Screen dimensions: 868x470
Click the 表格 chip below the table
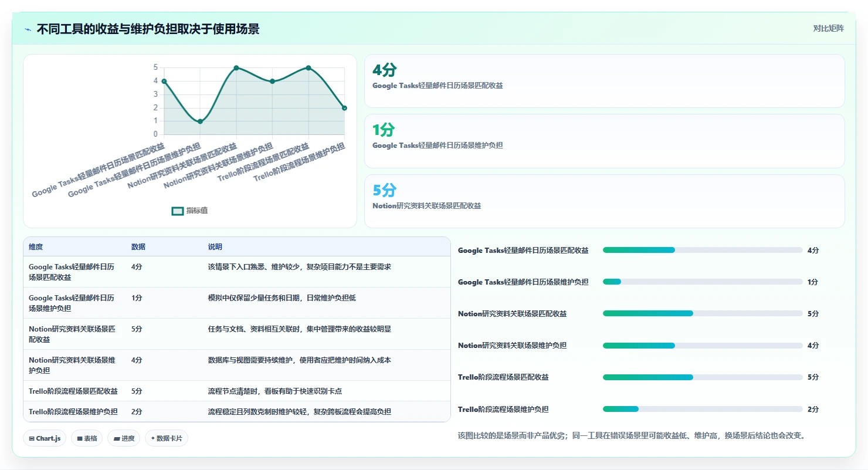(x=87, y=438)
